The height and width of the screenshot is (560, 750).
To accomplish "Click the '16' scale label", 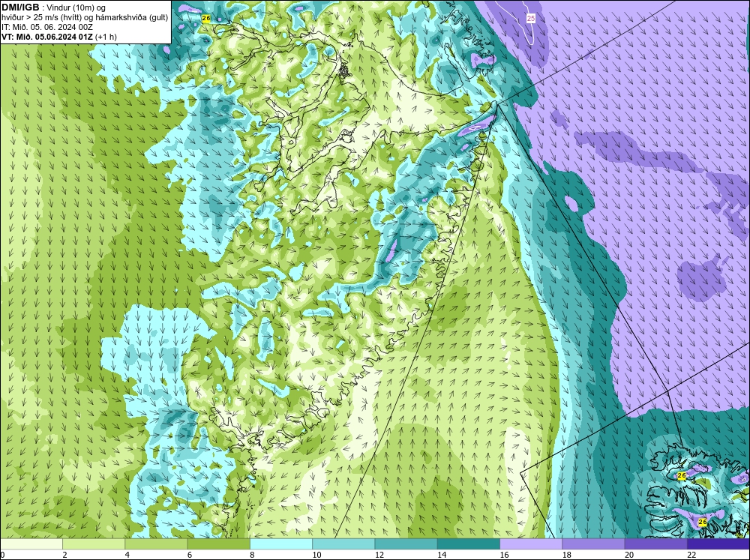I will coord(504,555).
